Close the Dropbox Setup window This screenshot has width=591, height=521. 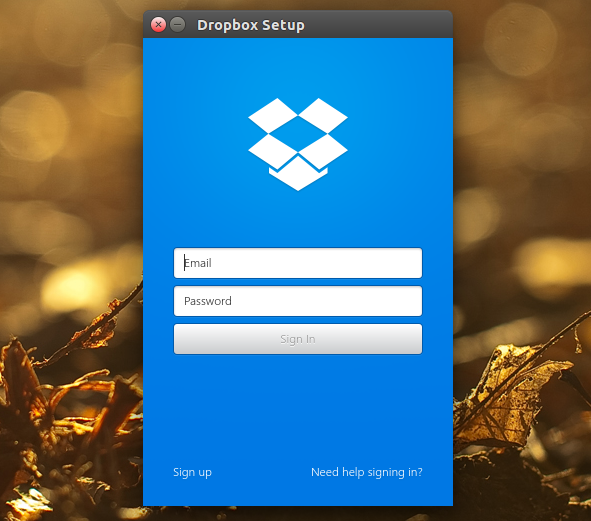pos(158,25)
